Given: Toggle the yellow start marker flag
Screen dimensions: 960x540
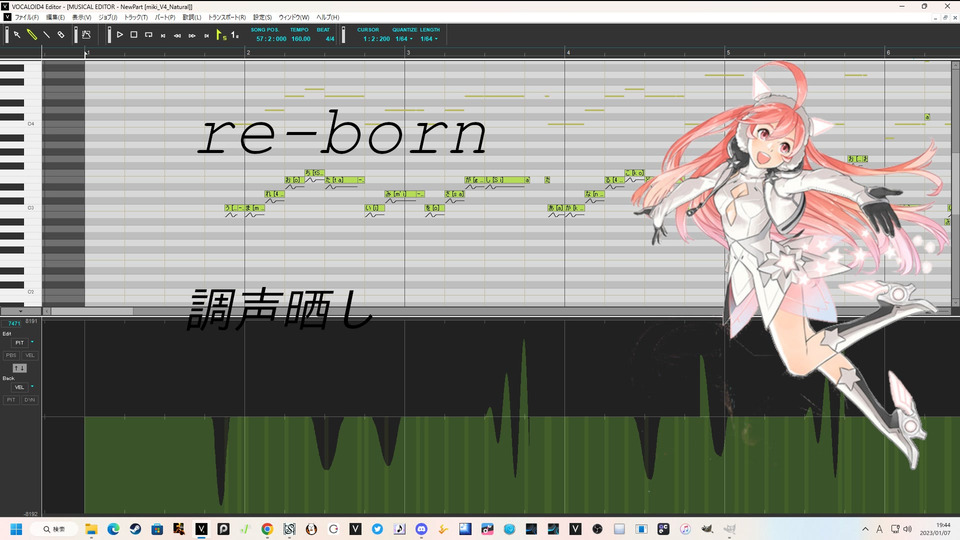Looking at the screenshot, I should coord(221,36).
